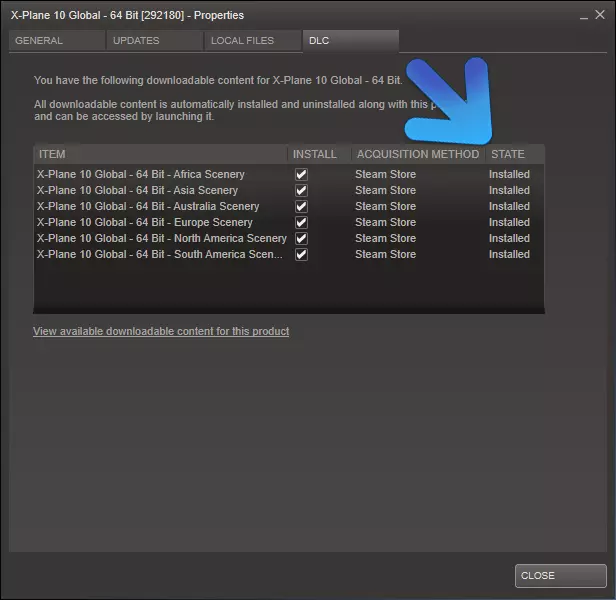Select the DLC tab
The image size is (616, 600).
point(351,41)
